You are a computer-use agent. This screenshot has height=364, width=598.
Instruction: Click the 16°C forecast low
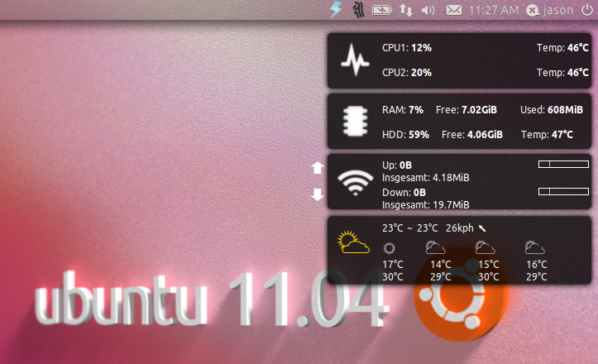(x=537, y=264)
